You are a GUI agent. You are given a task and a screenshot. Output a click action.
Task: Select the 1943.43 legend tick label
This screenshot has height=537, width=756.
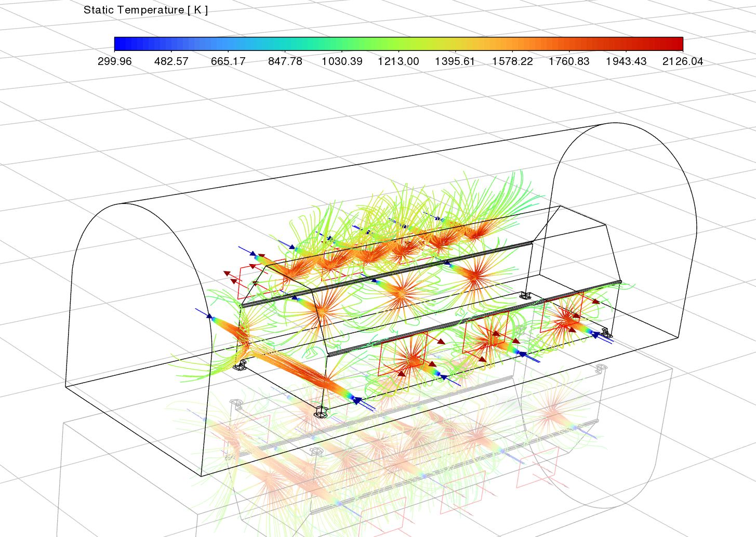pyautogui.click(x=626, y=61)
